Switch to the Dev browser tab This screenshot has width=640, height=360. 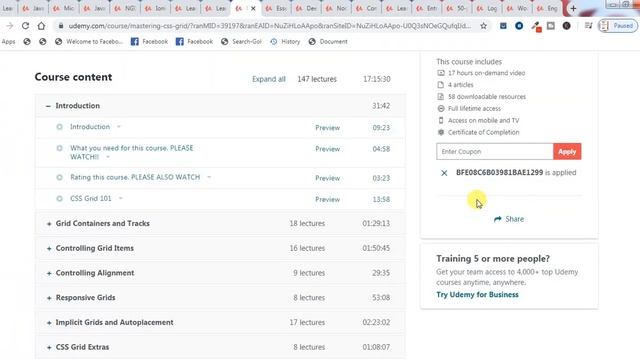pyautogui.click(x=307, y=8)
